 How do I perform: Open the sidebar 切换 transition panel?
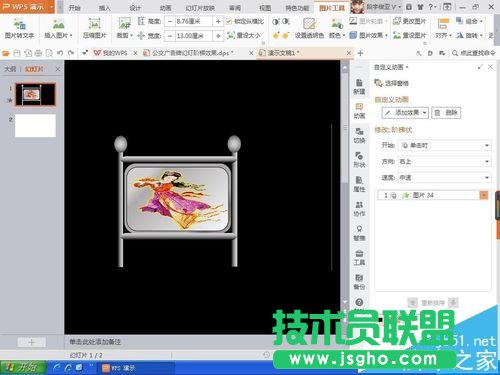(359, 136)
